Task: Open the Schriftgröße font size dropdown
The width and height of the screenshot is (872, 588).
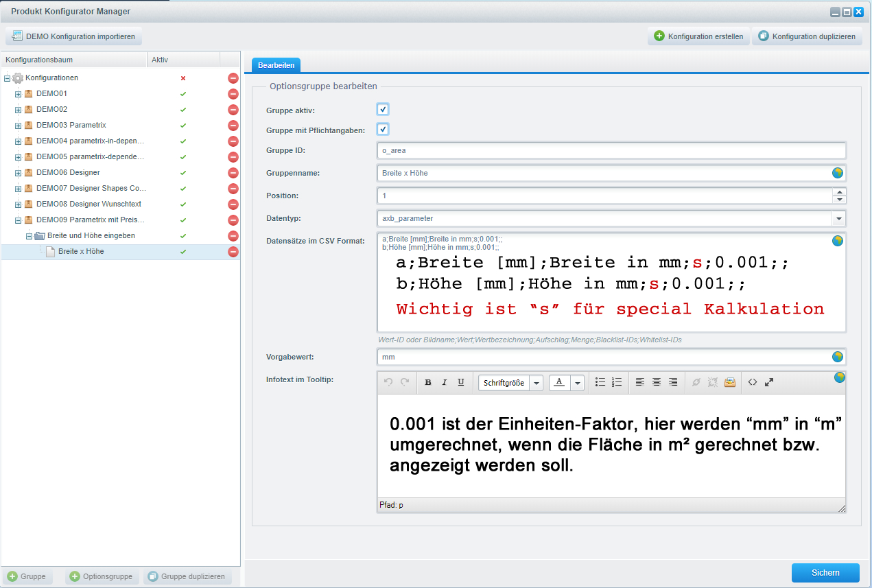Action: [x=537, y=383]
